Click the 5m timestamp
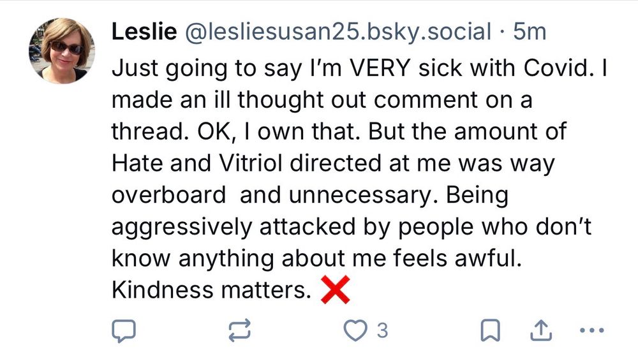Viewport: 638px width, 364px height. (530, 31)
